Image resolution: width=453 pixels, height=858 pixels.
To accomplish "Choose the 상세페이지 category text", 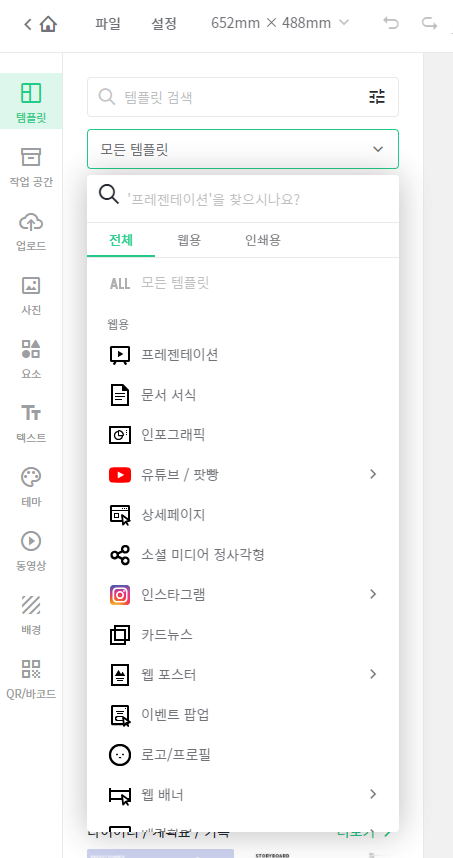I will coord(173,514).
